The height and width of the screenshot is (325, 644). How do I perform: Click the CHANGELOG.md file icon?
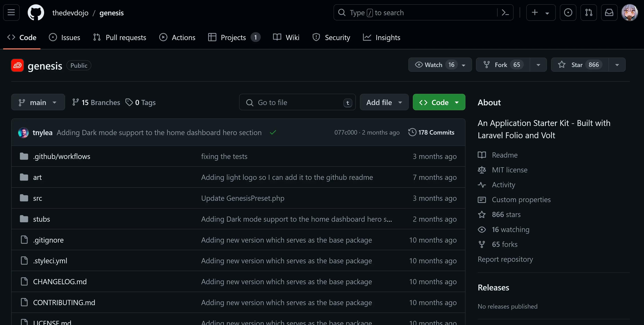(24, 282)
